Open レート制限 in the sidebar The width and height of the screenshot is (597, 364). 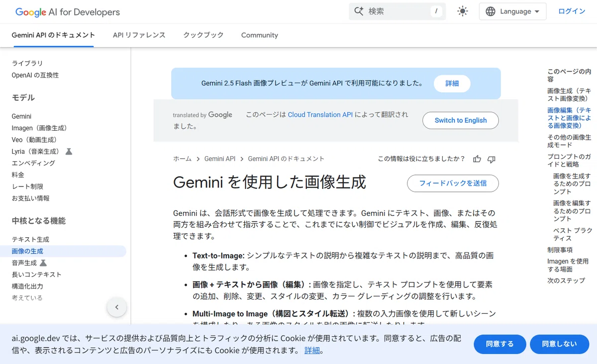tap(27, 186)
